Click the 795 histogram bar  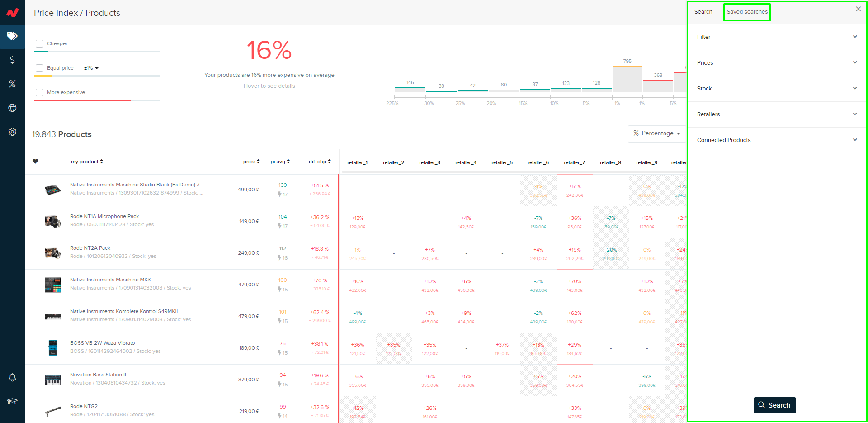(627, 79)
